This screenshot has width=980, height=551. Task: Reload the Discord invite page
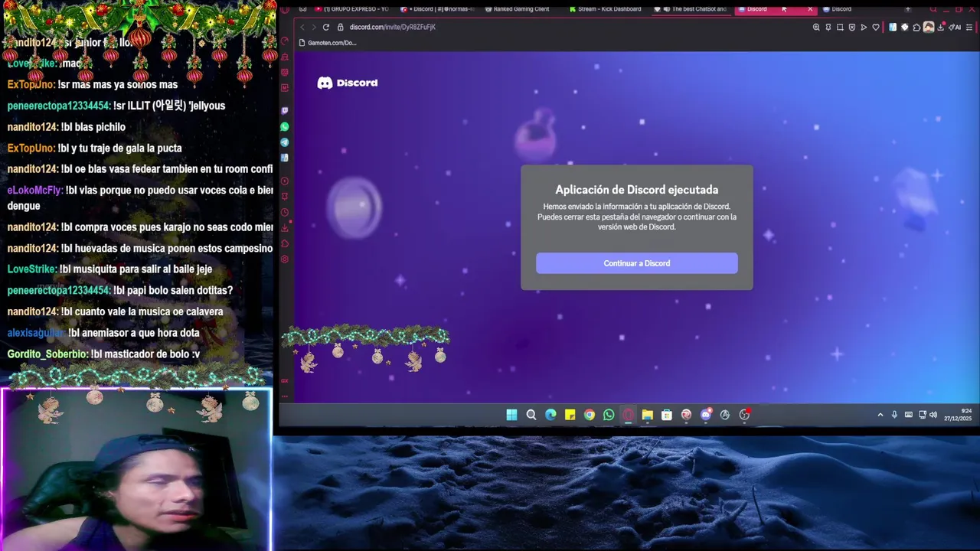pos(325,27)
